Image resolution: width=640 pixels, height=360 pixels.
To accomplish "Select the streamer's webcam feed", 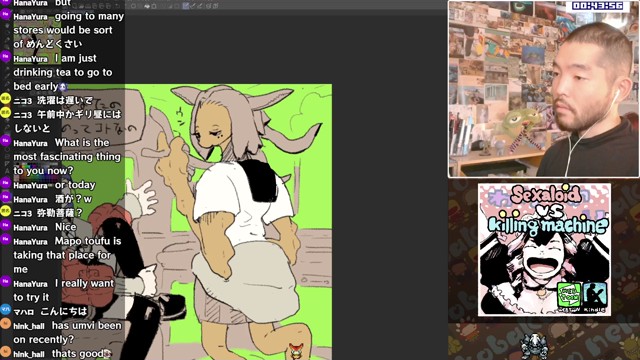I will (544, 89).
